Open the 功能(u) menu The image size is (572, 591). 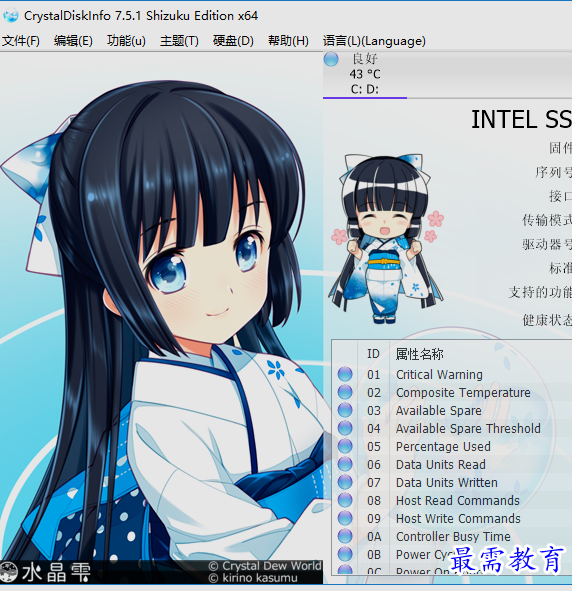point(126,41)
